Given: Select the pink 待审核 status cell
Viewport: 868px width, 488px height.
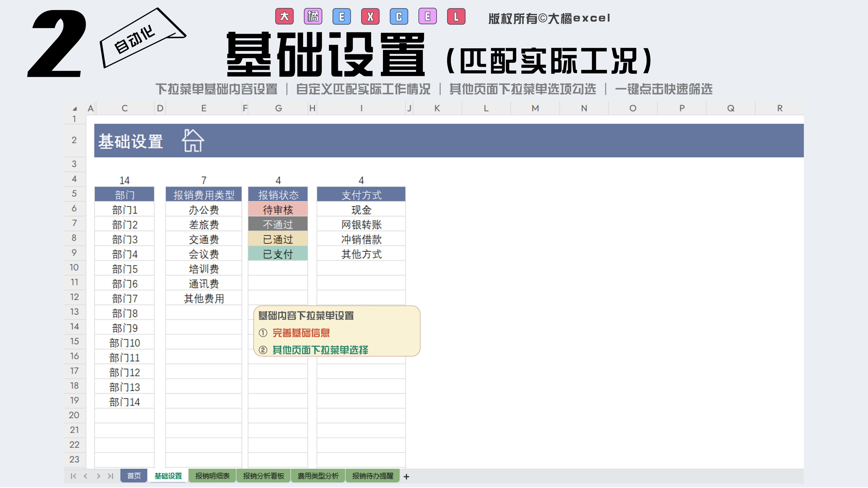Looking at the screenshot, I should [x=278, y=210].
